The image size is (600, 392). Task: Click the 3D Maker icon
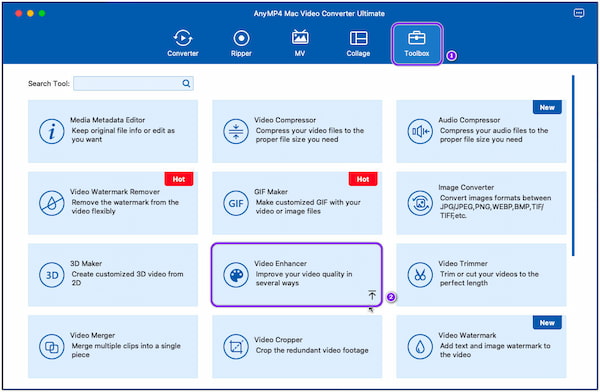[x=52, y=275]
